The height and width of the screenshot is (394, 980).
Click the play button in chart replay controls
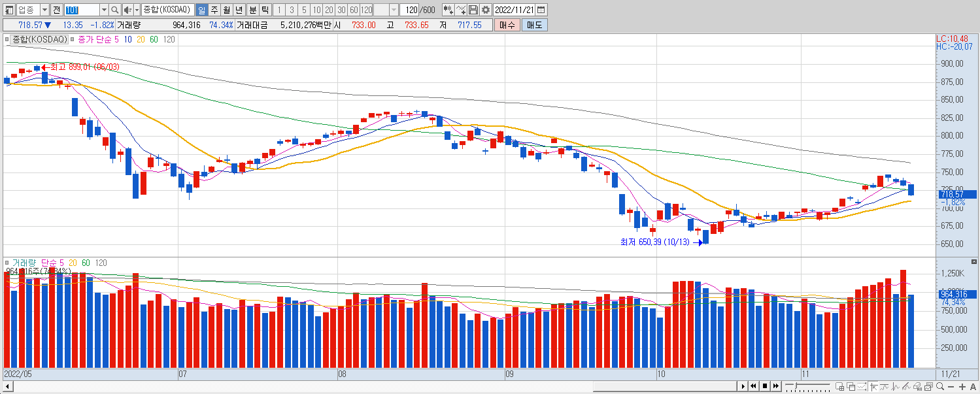click(x=743, y=386)
